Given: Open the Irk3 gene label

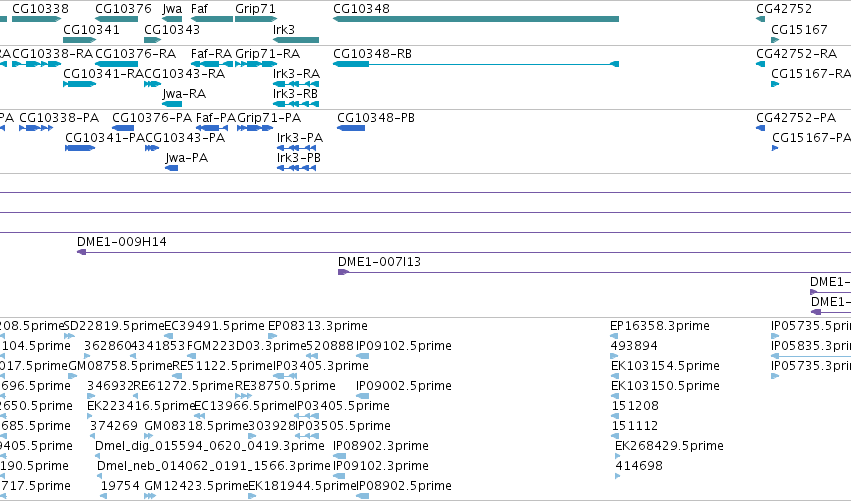Looking at the screenshot, I should coord(283,29).
